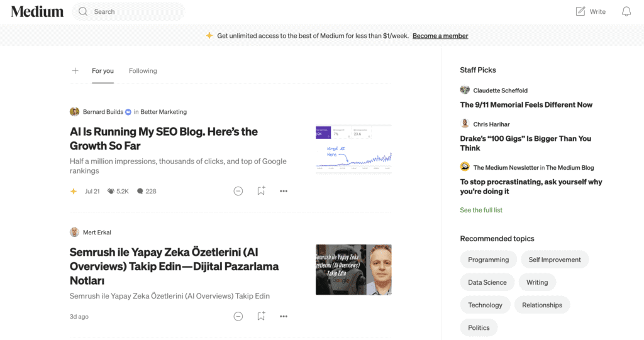Screen dimensions: 644x340
Task: Select the Technology topic chip
Action: 485,305
